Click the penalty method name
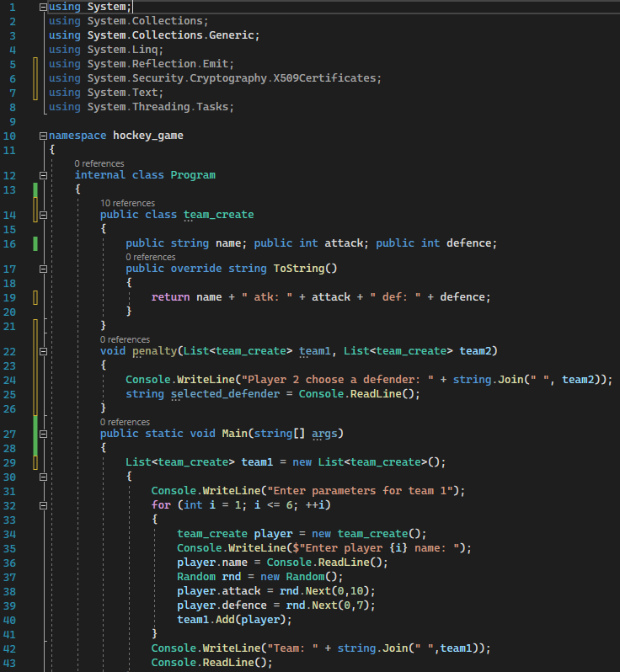 click(154, 351)
